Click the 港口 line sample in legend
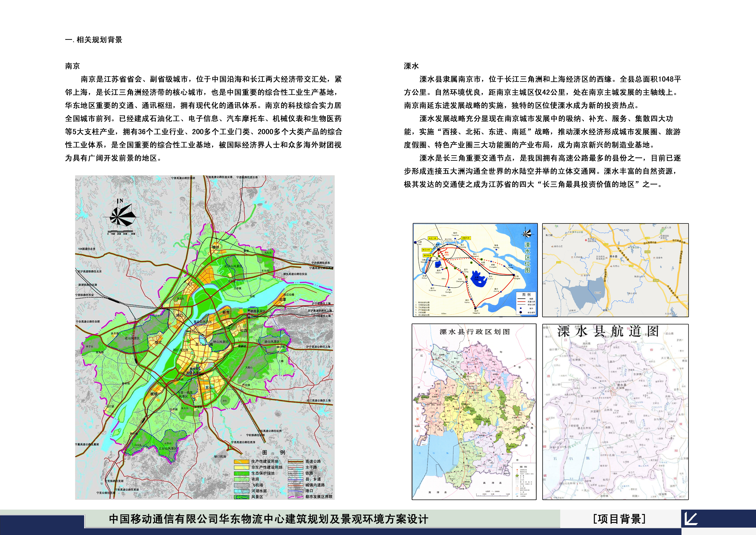The image size is (756, 535). pyautogui.click(x=296, y=491)
